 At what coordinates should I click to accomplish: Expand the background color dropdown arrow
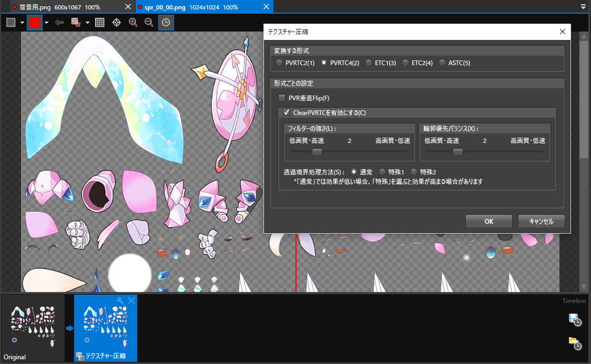[46, 23]
